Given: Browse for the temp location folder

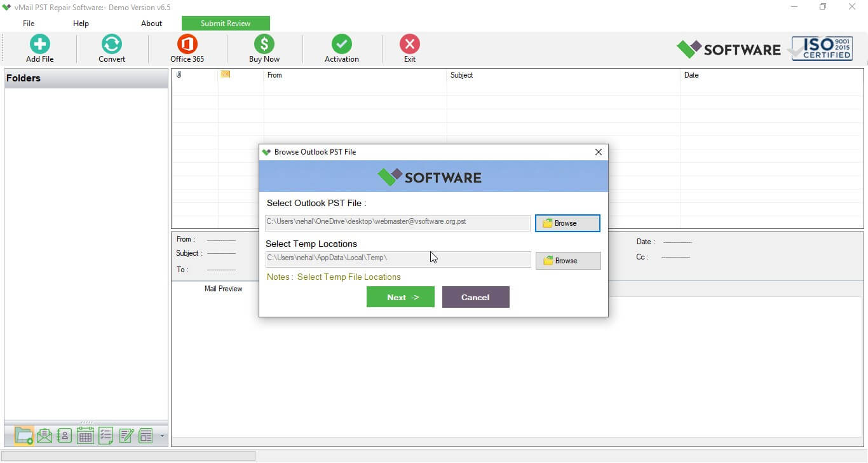Looking at the screenshot, I should coord(568,261).
